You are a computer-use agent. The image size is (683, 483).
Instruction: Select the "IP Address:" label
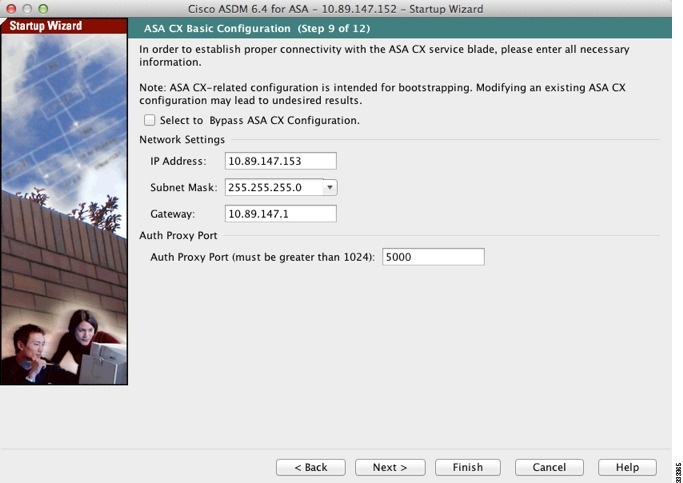178,161
